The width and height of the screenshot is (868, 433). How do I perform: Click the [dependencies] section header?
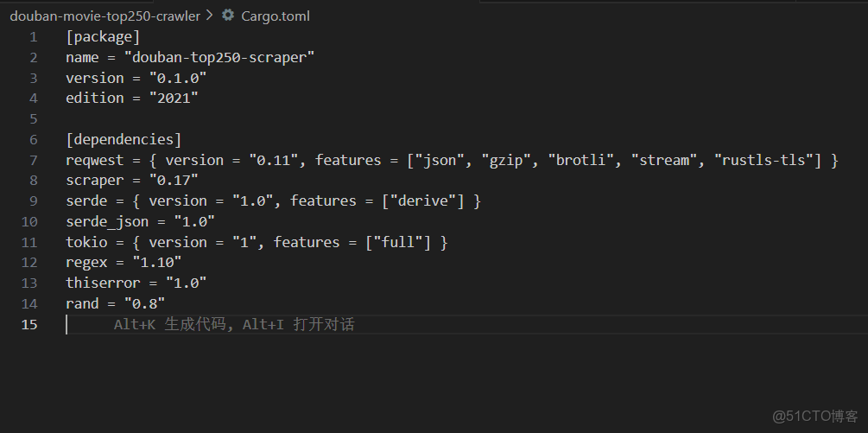point(124,139)
